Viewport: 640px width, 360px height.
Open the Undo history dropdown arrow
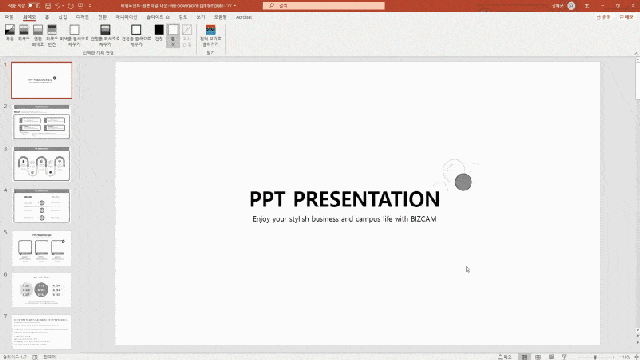click(x=63, y=6)
